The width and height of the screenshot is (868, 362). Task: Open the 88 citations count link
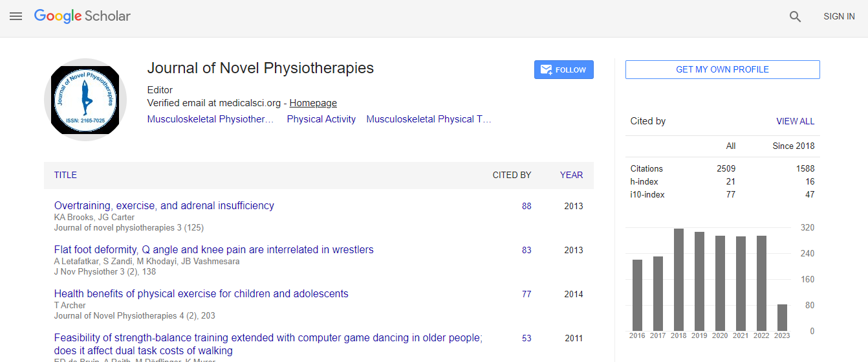(x=526, y=206)
